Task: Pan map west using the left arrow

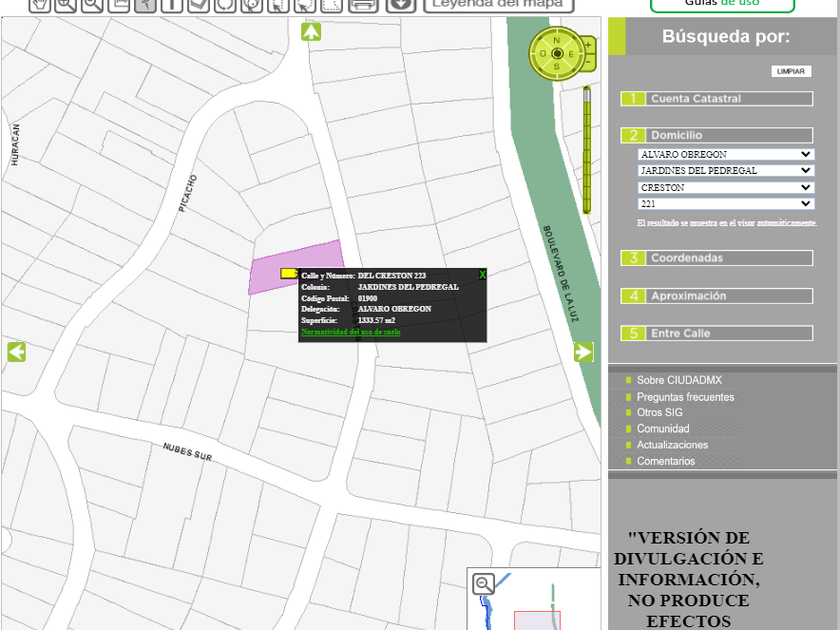Action: point(16,352)
